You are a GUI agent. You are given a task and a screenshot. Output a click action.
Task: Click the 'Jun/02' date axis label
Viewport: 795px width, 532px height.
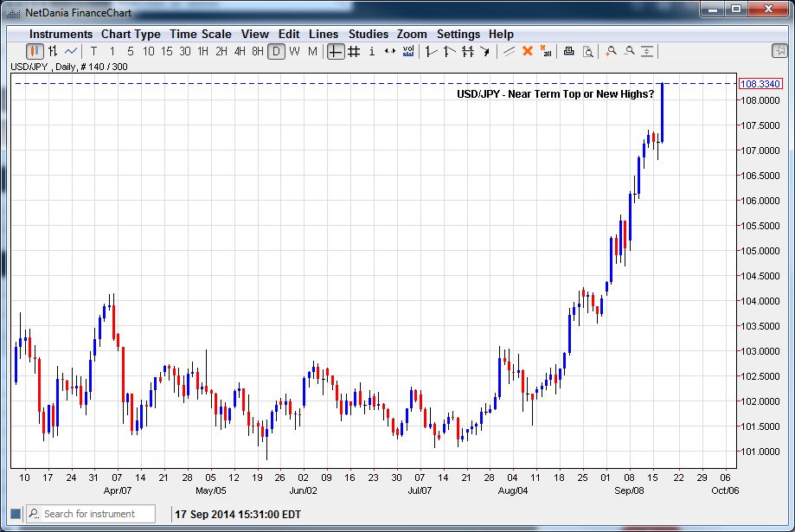(303, 490)
